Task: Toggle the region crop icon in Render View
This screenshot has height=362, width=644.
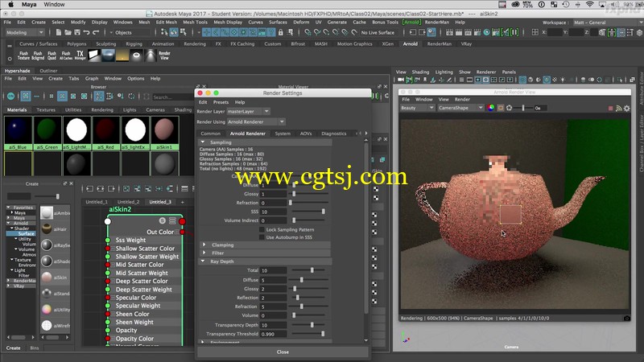Action: pos(500,108)
